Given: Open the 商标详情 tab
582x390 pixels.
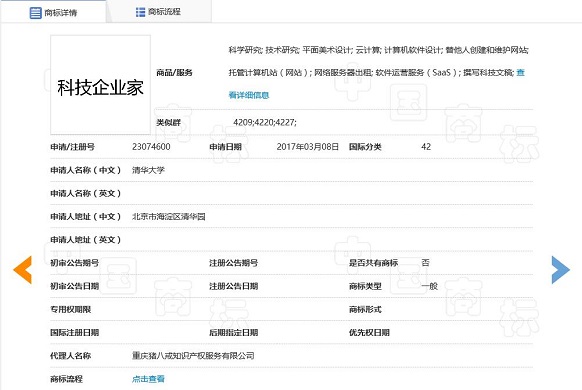Looking at the screenshot, I should tap(53, 12).
